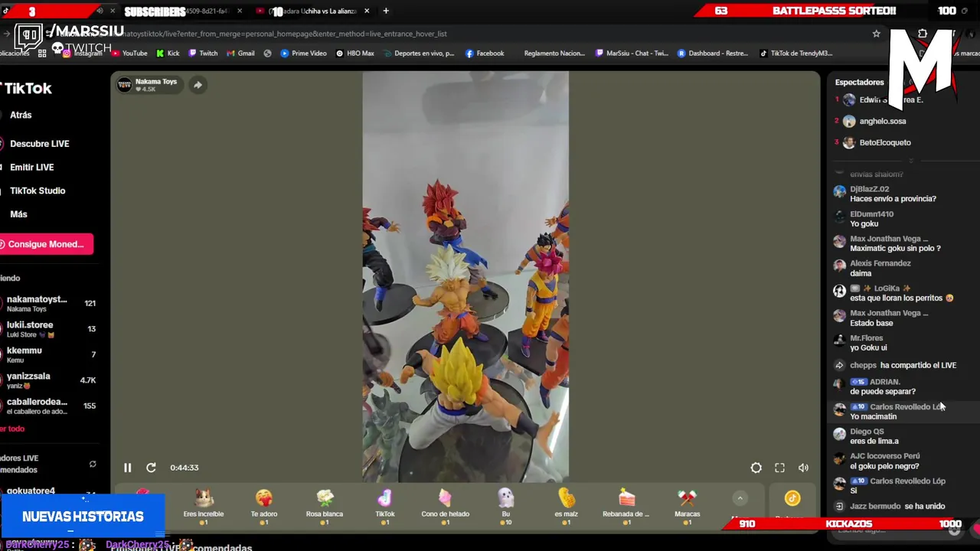Click Ver todo link

(x=13, y=429)
